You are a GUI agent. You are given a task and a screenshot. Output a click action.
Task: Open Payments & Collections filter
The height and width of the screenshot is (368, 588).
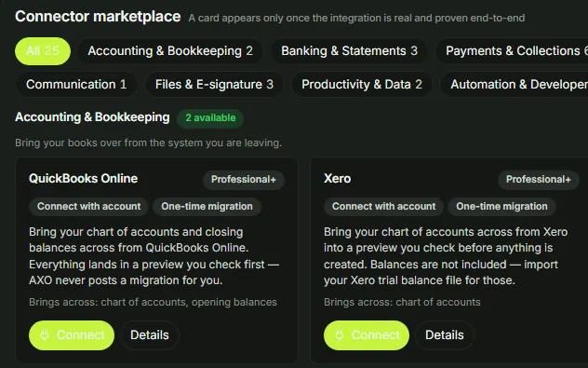pos(512,51)
